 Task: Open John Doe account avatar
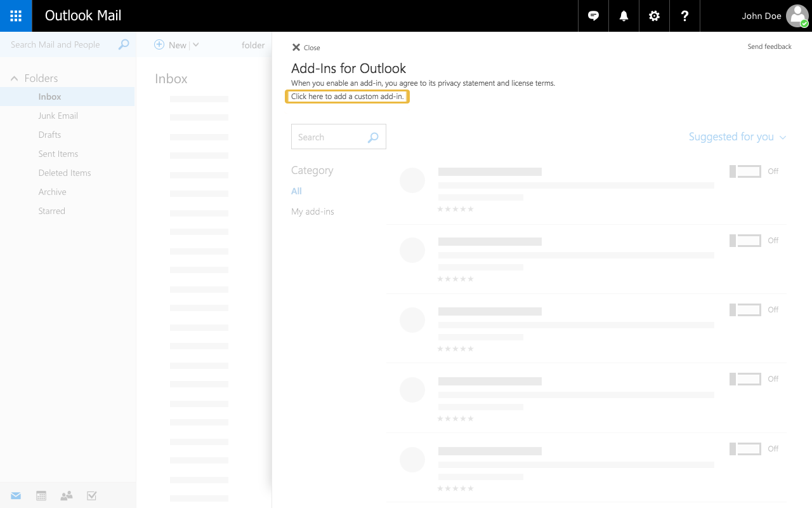(x=797, y=16)
